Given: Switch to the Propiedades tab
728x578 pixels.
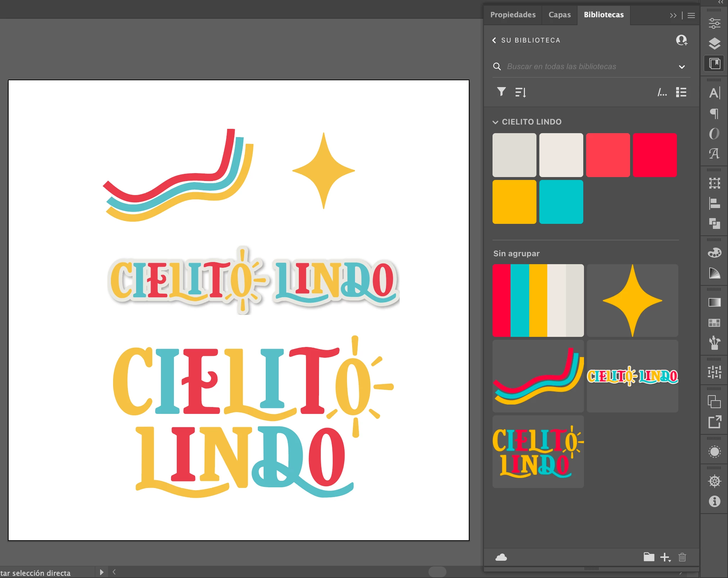Looking at the screenshot, I should click(x=513, y=15).
